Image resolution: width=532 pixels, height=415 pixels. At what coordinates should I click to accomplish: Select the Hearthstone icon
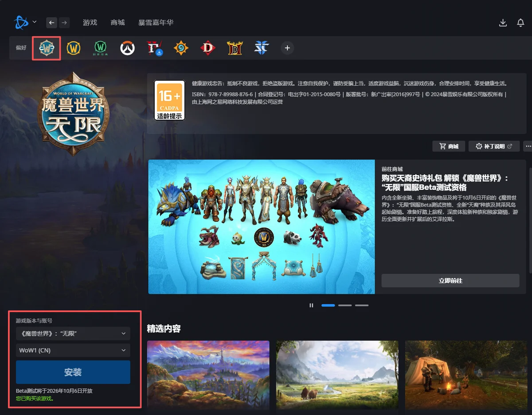point(181,48)
